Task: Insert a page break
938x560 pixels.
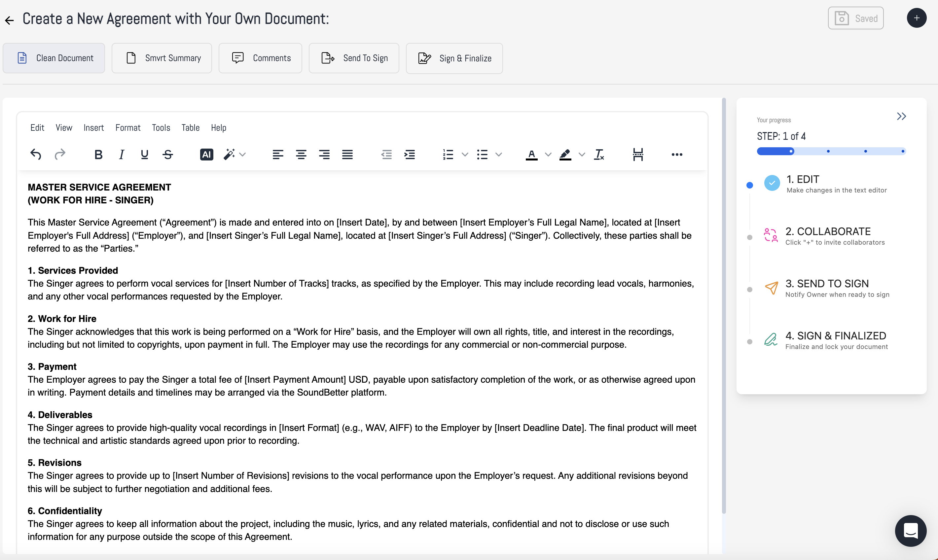Action: point(637,154)
